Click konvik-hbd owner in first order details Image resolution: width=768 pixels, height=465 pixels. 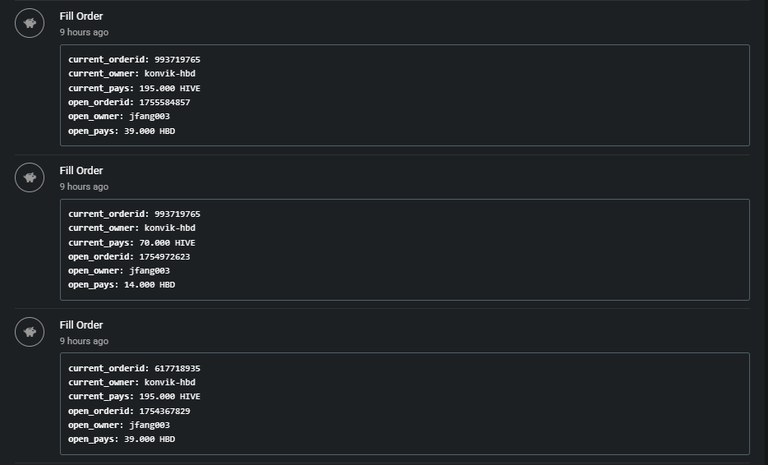pyautogui.click(x=169, y=73)
